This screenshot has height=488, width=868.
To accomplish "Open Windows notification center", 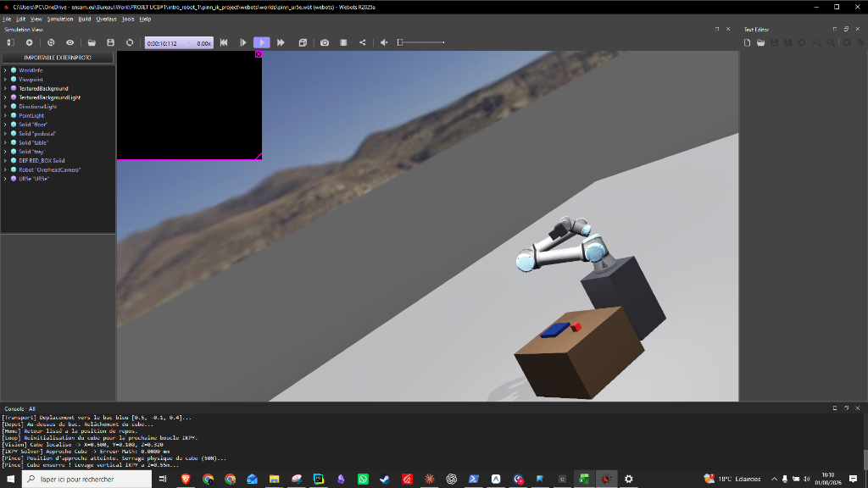I will pos(853,480).
